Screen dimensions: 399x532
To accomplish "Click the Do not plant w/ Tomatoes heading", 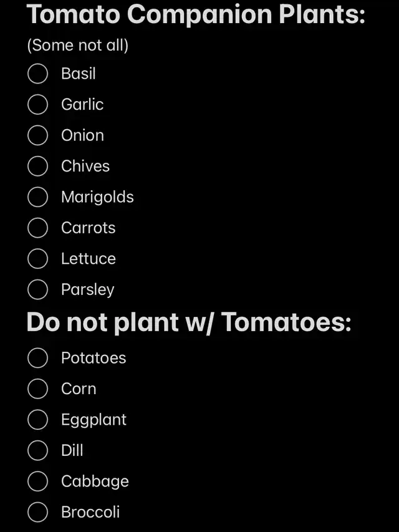I will pyautogui.click(x=189, y=322).
